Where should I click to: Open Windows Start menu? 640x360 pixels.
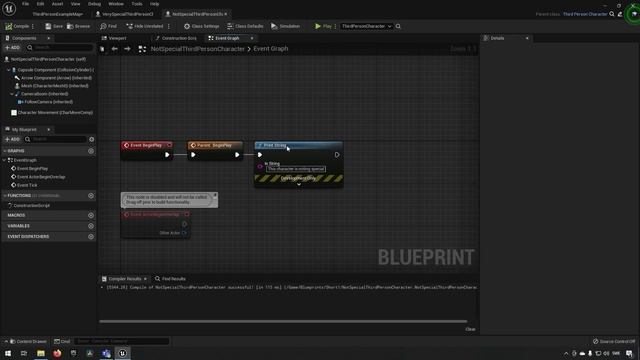8,353
